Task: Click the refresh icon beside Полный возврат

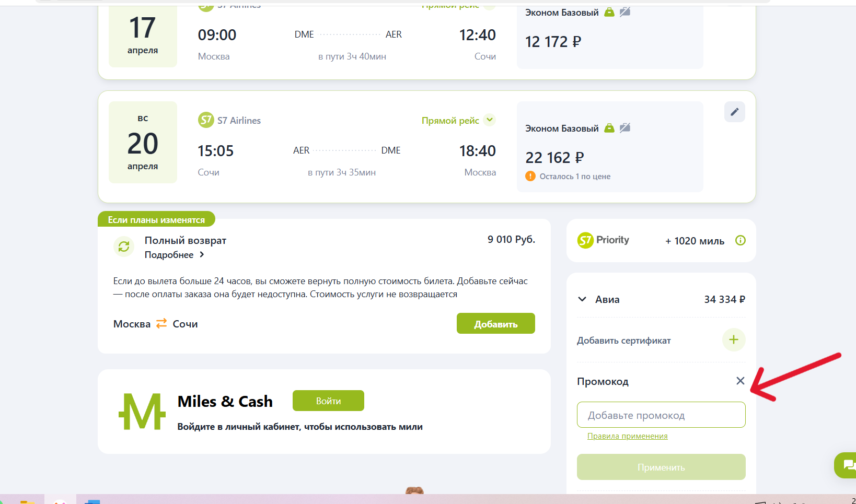Action: click(124, 247)
